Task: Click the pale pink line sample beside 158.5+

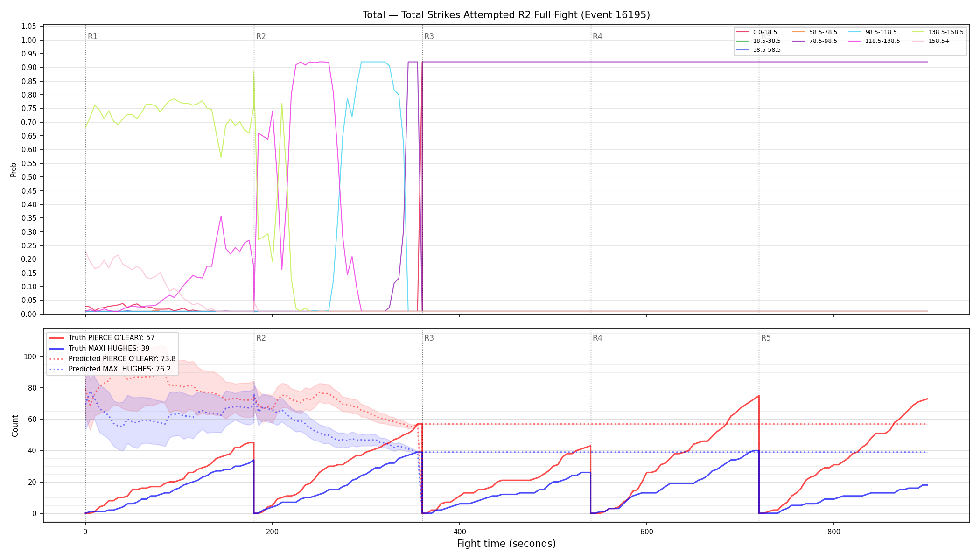Action: 918,41
